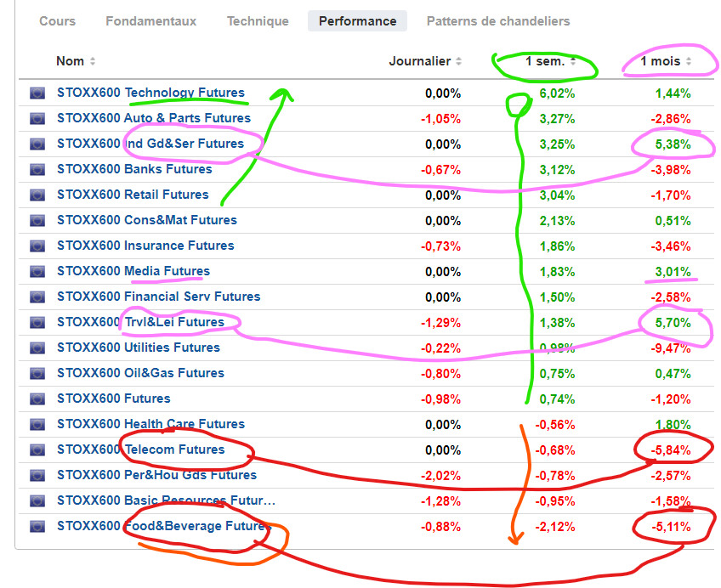Sort by 1 sem. column arrows

[x=573, y=61]
